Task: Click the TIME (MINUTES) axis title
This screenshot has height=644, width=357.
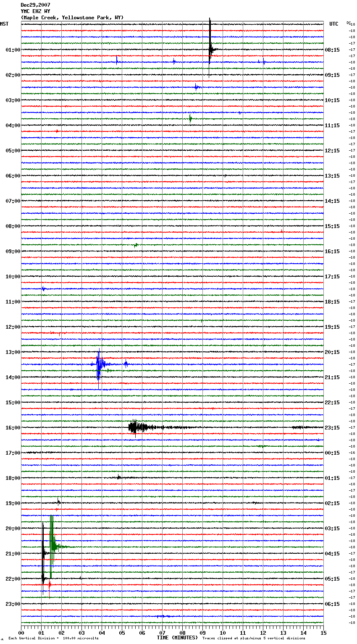Action: pos(177,638)
